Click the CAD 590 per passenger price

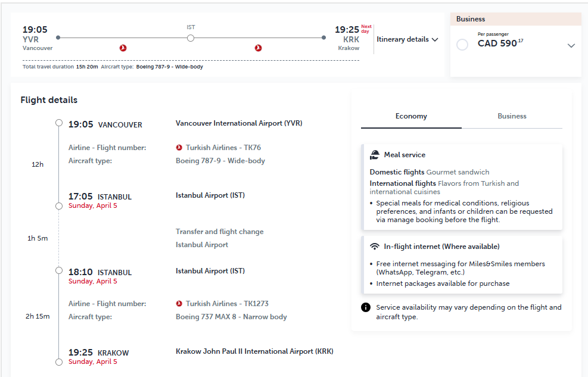[x=500, y=43]
